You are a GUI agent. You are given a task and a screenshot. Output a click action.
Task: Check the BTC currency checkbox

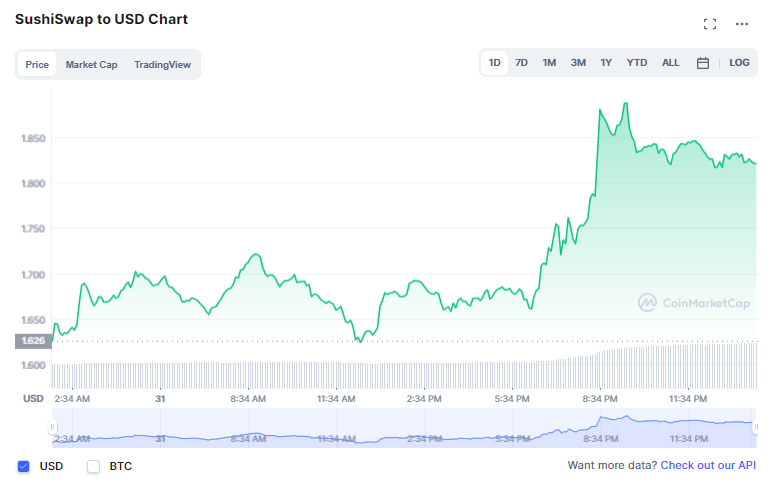pos(94,467)
